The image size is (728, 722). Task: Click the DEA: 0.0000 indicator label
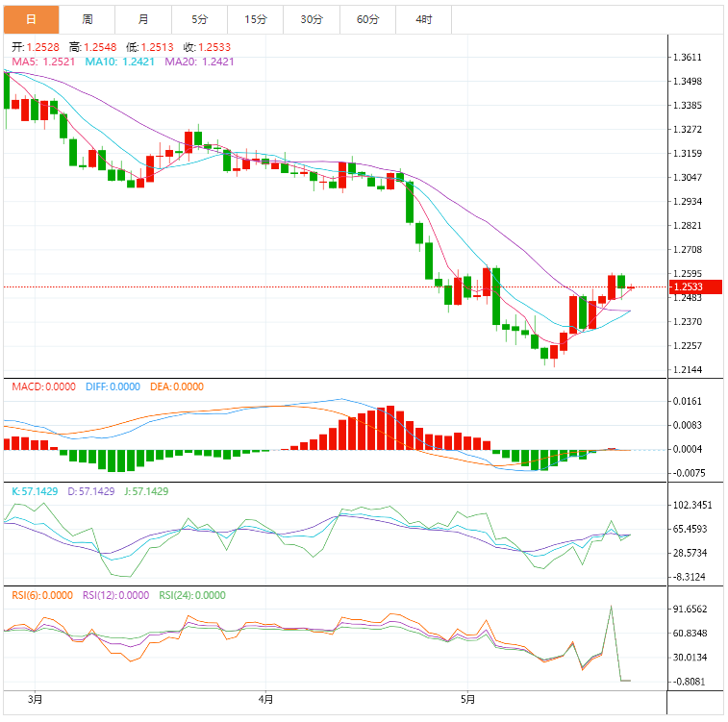pos(177,387)
